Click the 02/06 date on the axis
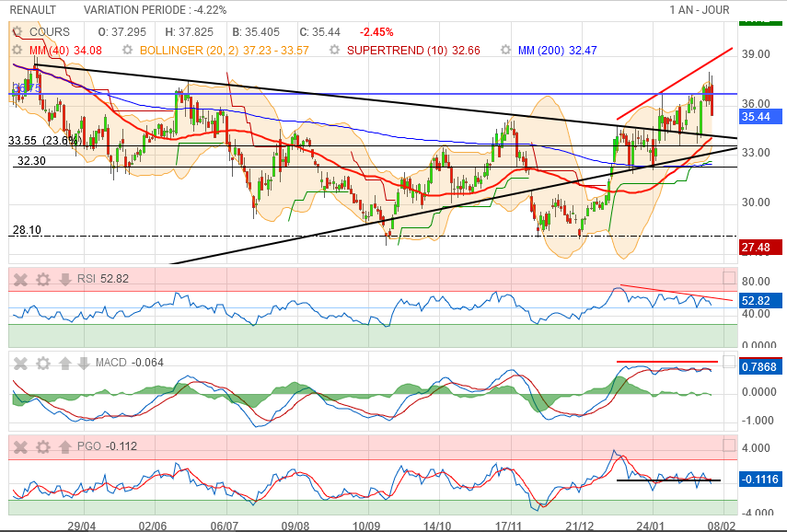 pos(153,526)
